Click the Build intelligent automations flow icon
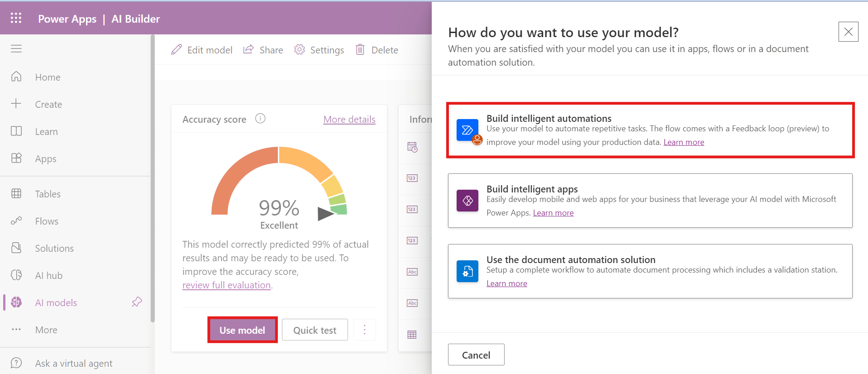Image resolution: width=868 pixels, height=374 pixels. [x=467, y=130]
